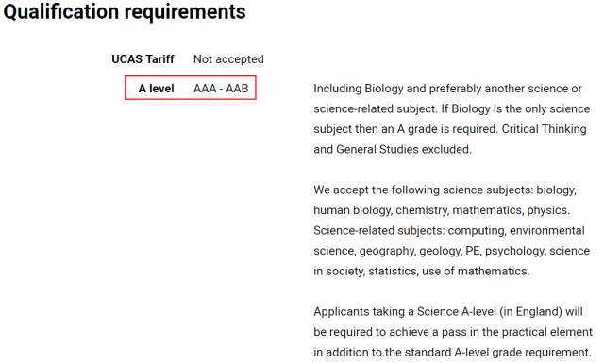Viewport: 604px width, 364px height.
Task: Click the Not accepted tariff value
Action: click(228, 59)
